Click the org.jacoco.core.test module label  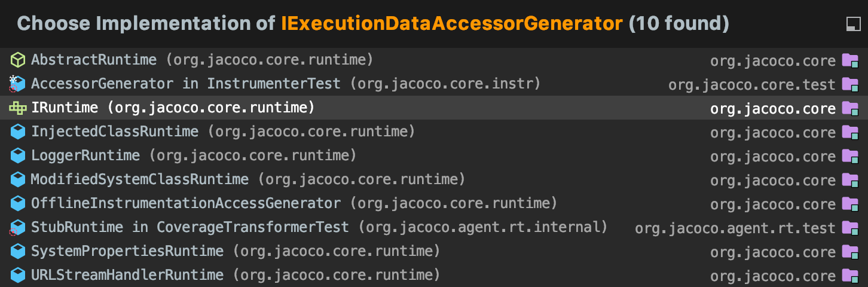pos(751,85)
